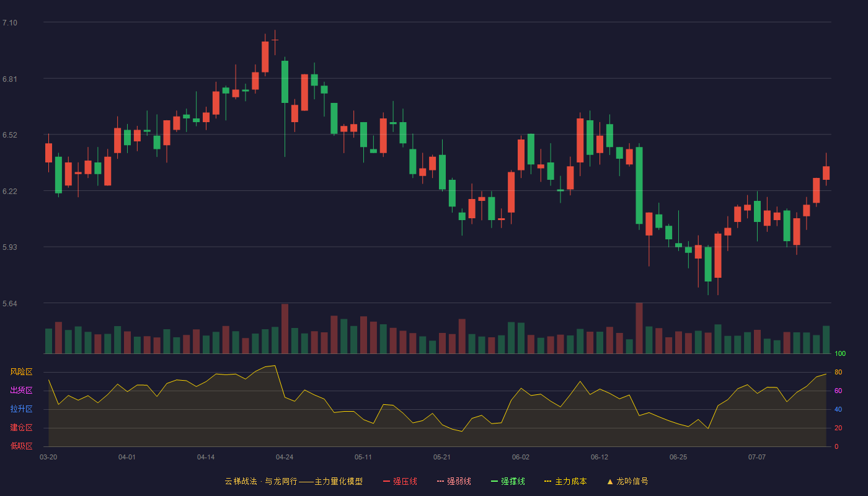
Task: Toggle the 强压线 legend series
Action: tap(400, 481)
